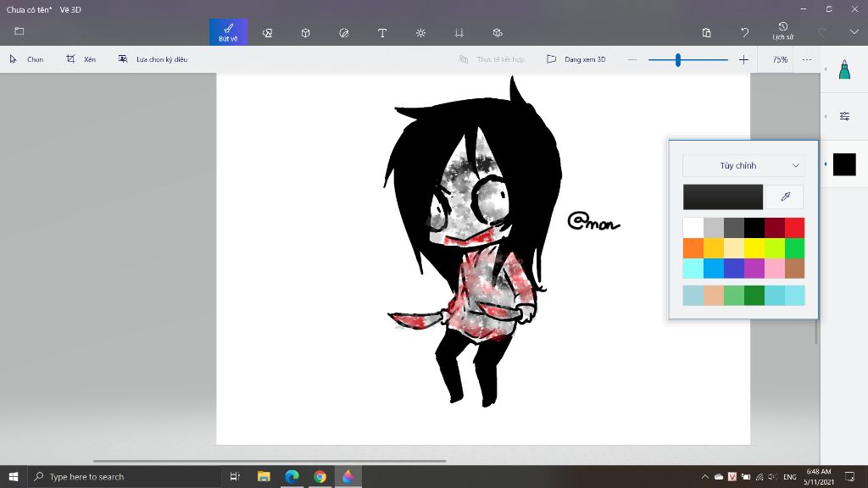
Task: Pick the bright red swatch
Action: [x=794, y=227]
